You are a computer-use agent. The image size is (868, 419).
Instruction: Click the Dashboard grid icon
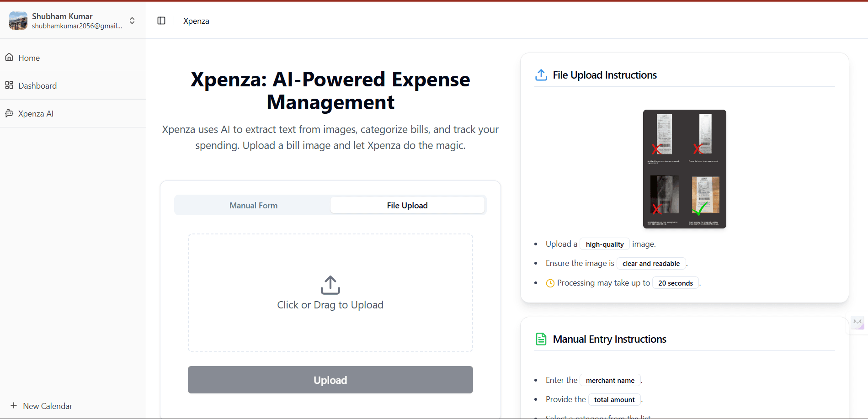(9, 85)
